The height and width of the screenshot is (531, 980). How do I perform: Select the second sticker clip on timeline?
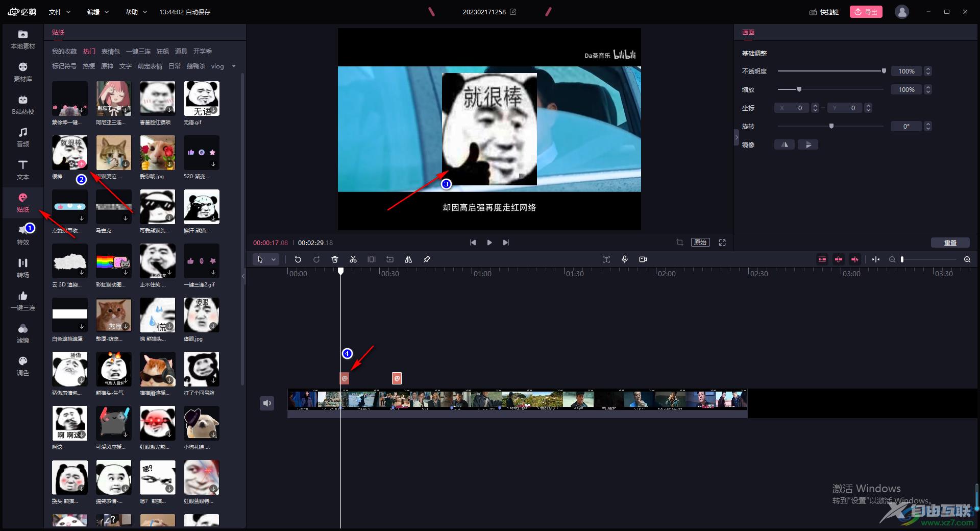[397, 378]
